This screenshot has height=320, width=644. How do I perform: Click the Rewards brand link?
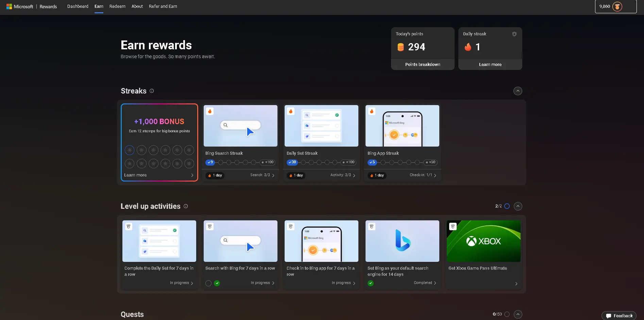[x=48, y=6]
